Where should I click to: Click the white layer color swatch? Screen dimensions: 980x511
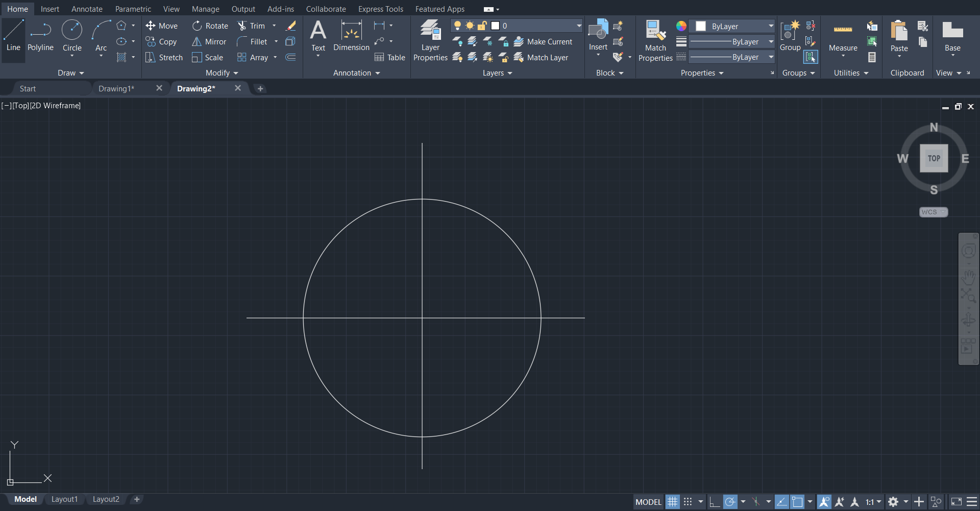[x=496, y=25]
